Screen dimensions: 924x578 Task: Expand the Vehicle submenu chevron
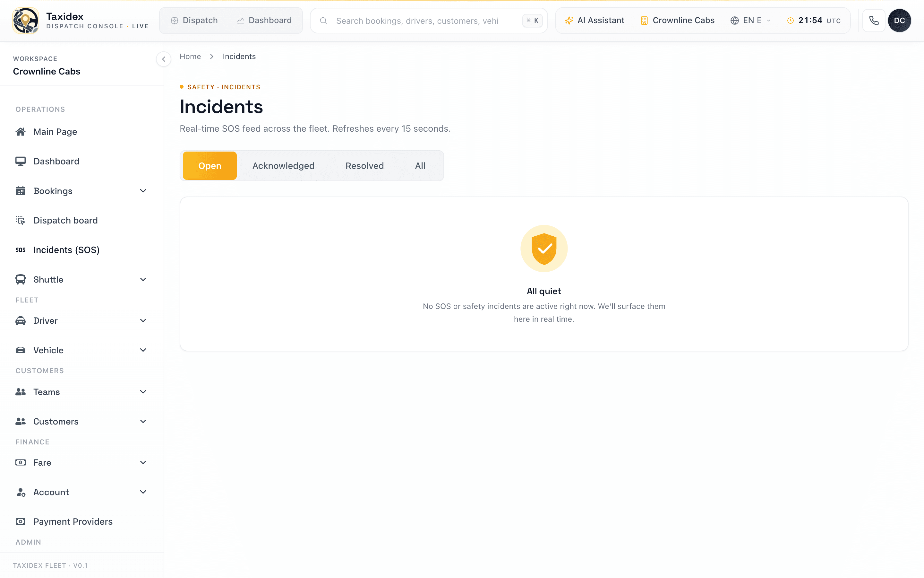click(x=143, y=350)
